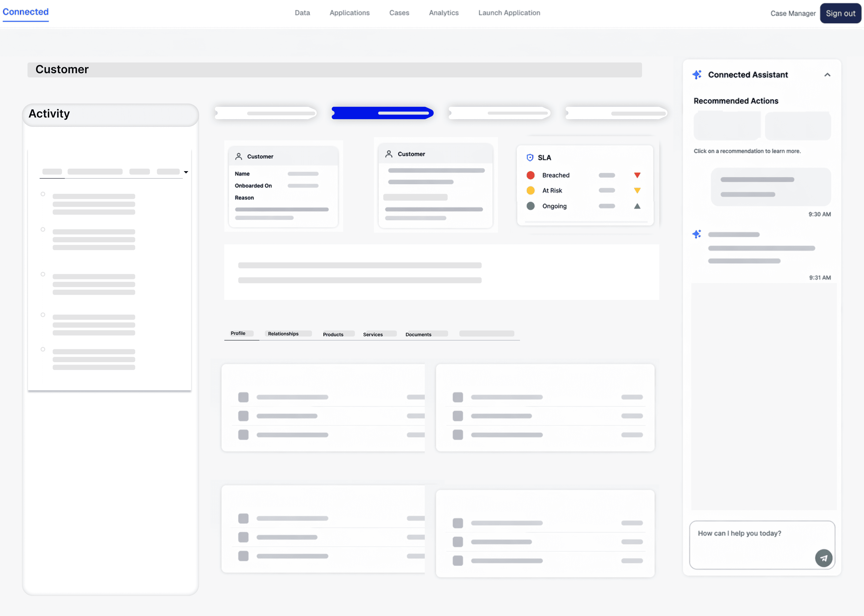Open the Activity filter dropdown arrow
This screenshot has height=616, width=864.
tap(186, 172)
